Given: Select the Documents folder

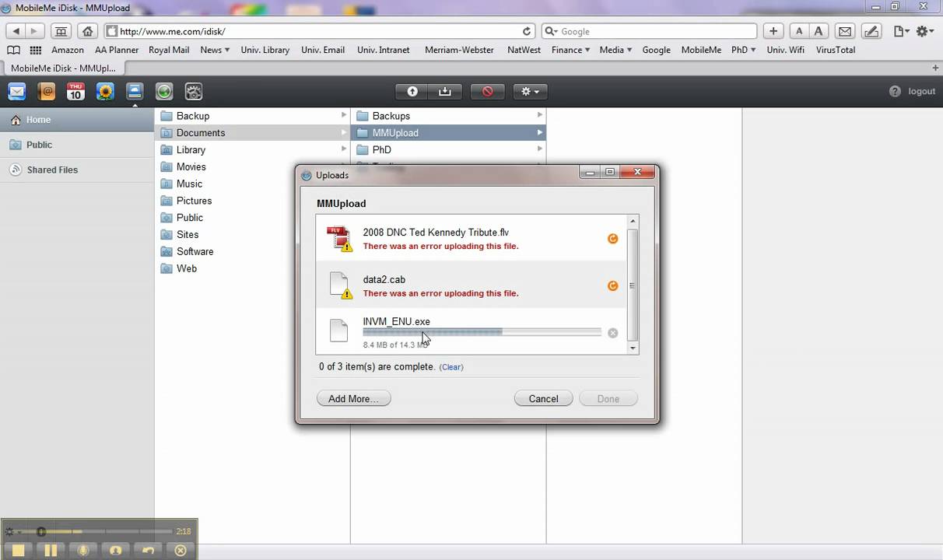Looking at the screenshot, I should coord(252,133).
